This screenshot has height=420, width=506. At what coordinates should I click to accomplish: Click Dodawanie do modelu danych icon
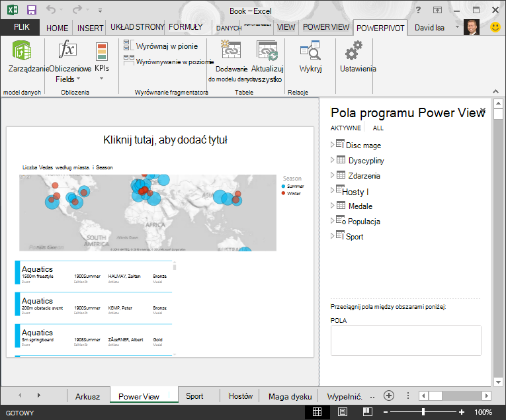[231, 50]
